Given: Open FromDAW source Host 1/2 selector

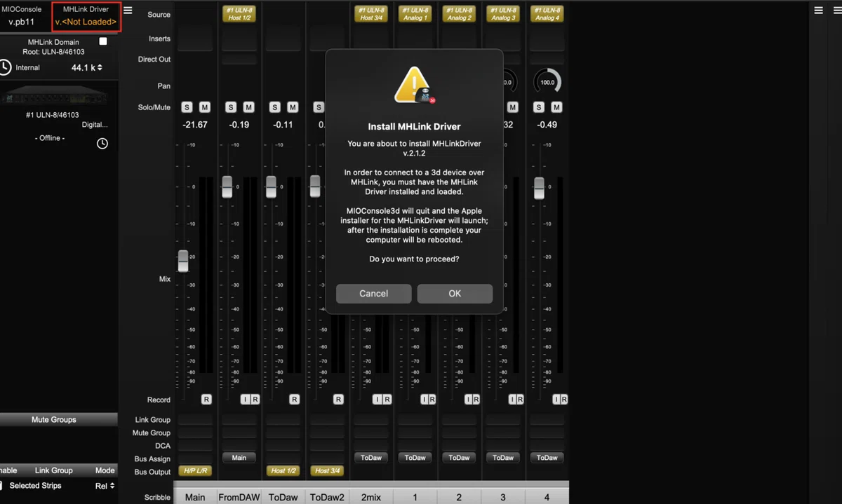Looking at the screenshot, I should tap(239, 14).
